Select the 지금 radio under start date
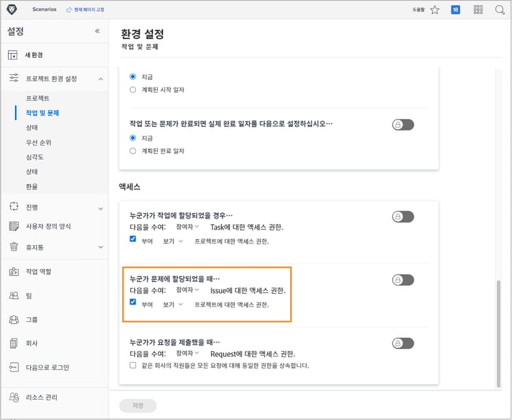 132,76
